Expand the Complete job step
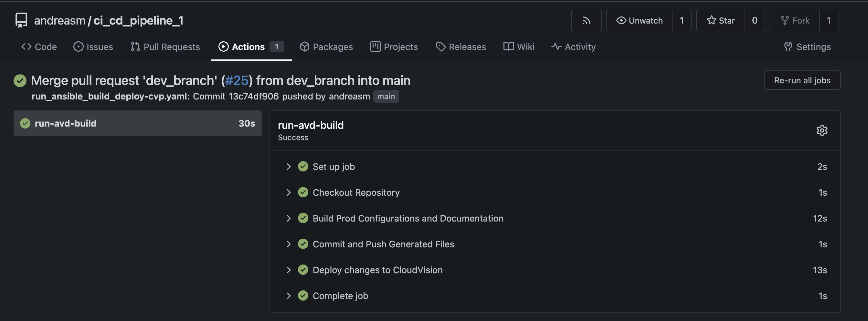The height and width of the screenshot is (321, 868). click(555, 296)
